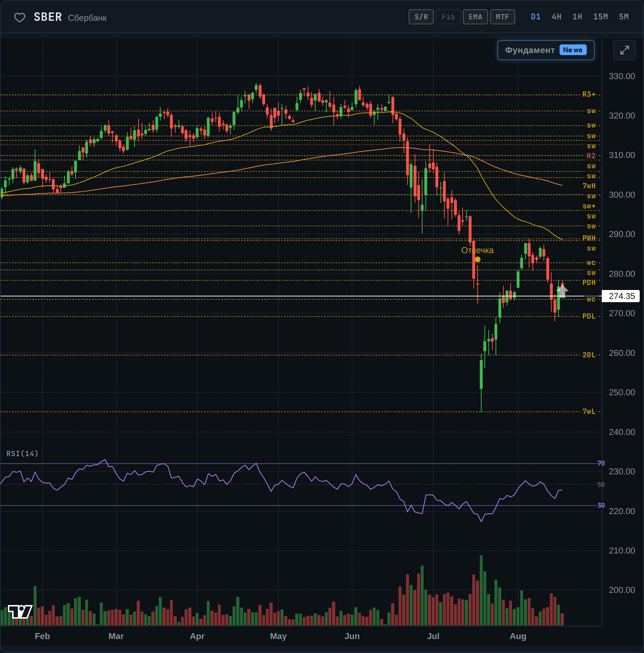Expand chart to fullscreen
The height and width of the screenshot is (653, 644).
pyautogui.click(x=624, y=50)
